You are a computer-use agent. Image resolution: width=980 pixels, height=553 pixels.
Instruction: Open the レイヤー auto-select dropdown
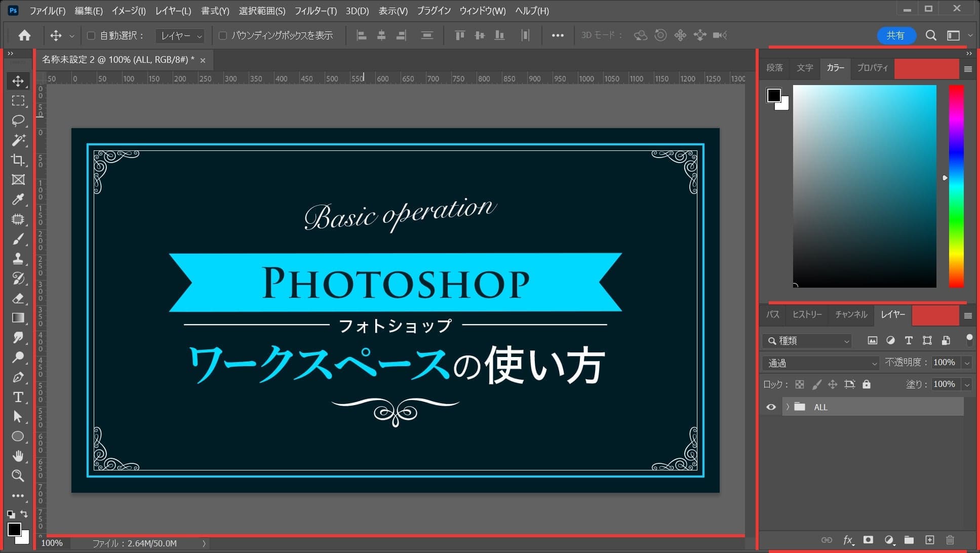pos(180,35)
